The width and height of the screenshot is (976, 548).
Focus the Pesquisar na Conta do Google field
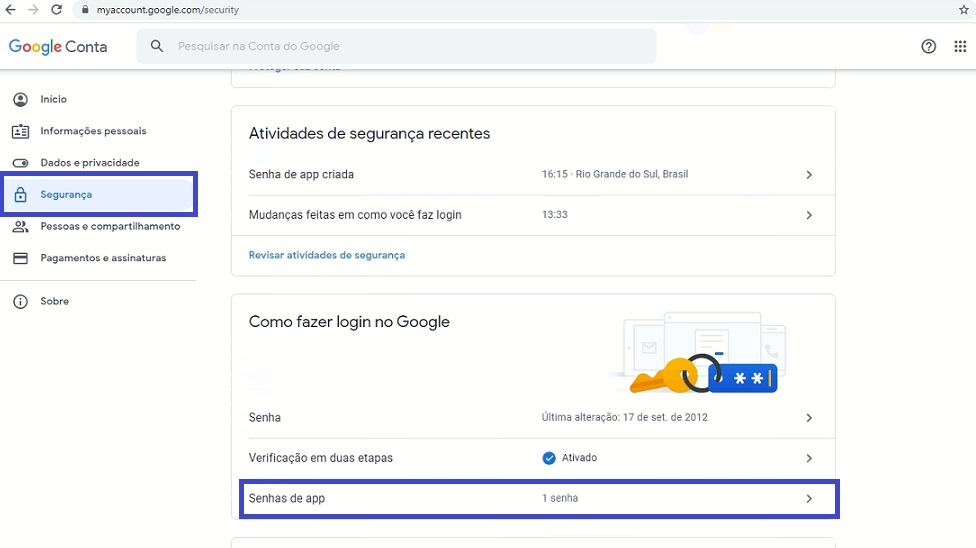pos(396,46)
